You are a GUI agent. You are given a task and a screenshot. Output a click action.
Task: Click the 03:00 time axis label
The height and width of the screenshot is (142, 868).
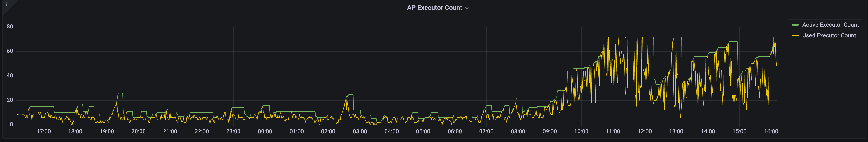coord(360,132)
